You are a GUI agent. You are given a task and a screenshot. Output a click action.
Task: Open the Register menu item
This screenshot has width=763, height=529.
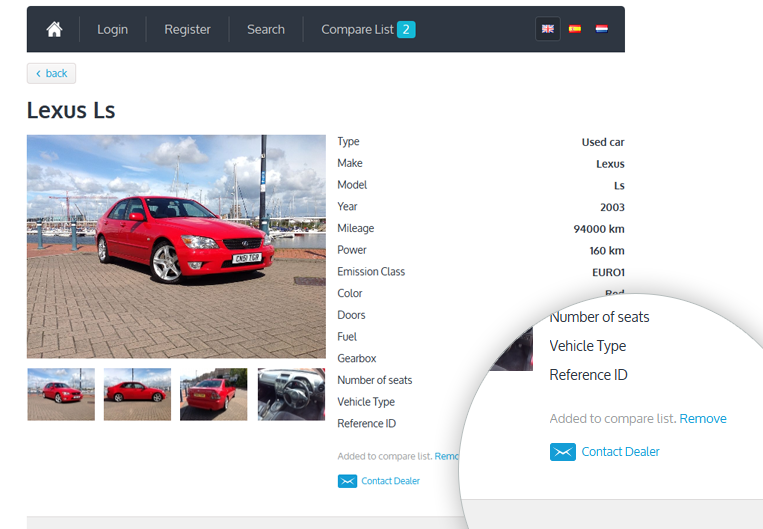tap(187, 29)
